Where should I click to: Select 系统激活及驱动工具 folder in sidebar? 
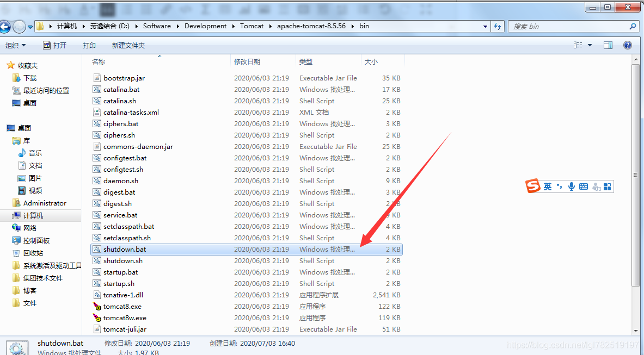point(52,266)
